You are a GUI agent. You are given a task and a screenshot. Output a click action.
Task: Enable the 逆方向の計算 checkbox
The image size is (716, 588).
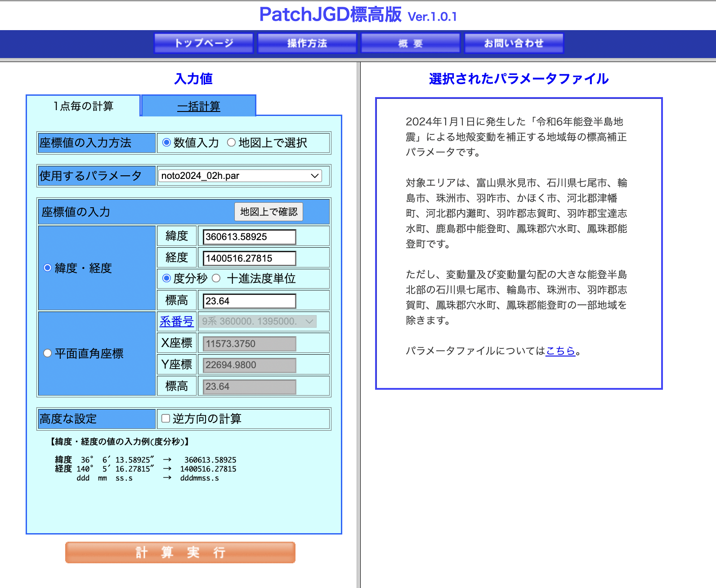[x=166, y=419]
